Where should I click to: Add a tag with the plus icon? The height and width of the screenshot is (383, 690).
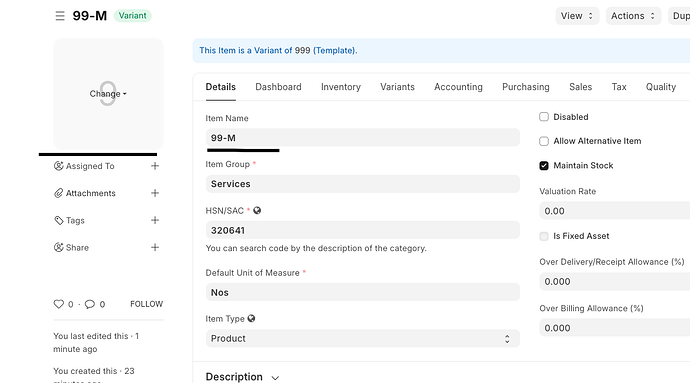coord(155,220)
